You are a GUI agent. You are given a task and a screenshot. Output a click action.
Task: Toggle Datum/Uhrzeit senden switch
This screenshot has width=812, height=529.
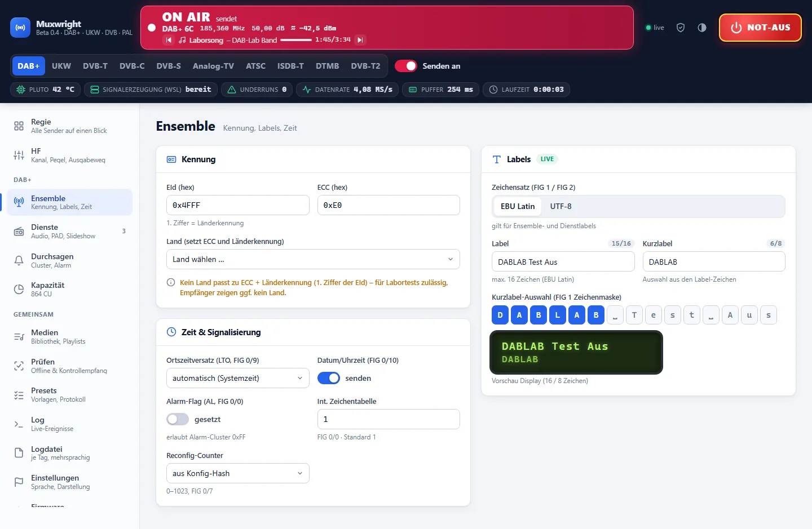click(328, 378)
